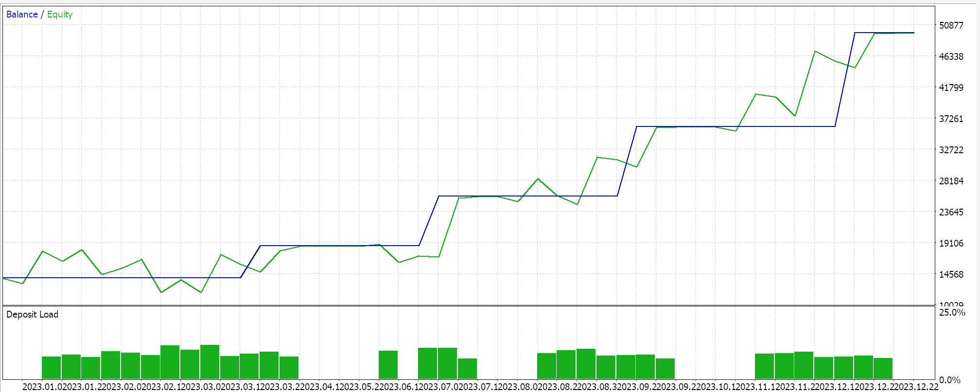Click the 0.0% deposit load axis label
The image size is (980, 392).
click(x=950, y=380)
